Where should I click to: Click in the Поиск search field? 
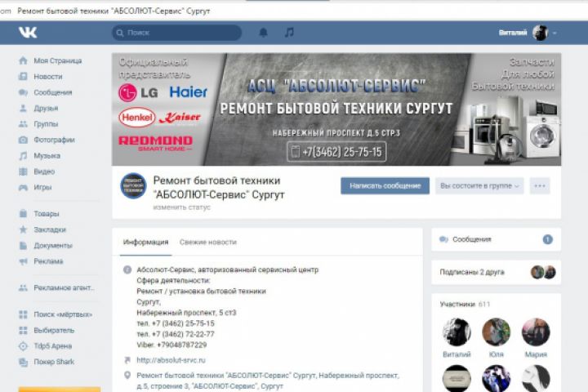point(176,33)
